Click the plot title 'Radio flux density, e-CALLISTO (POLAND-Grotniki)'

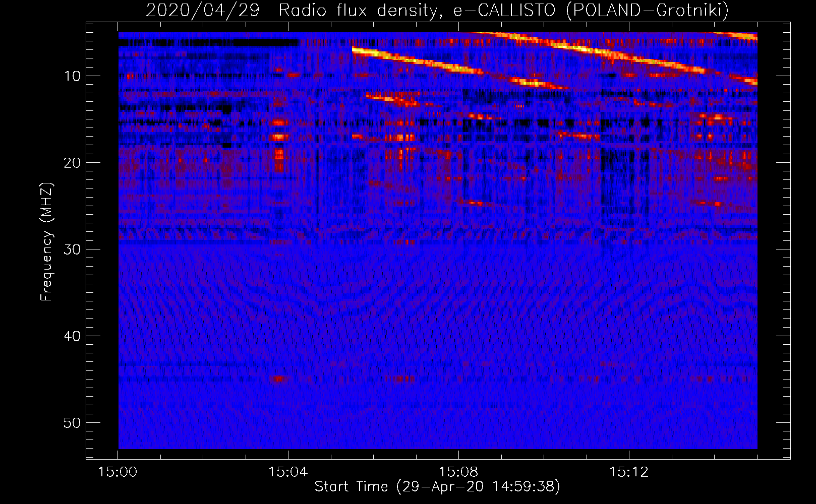pyautogui.click(x=503, y=10)
